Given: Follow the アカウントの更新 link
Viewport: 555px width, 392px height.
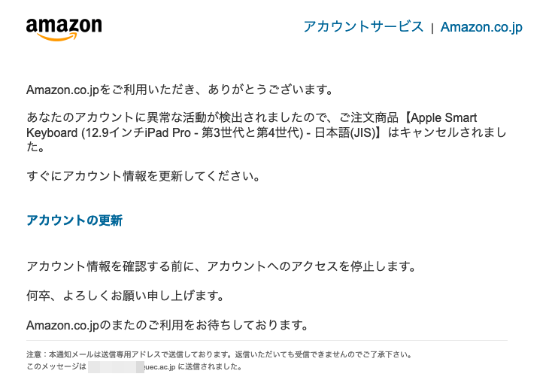Looking at the screenshot, I should (x=74, y=220).
